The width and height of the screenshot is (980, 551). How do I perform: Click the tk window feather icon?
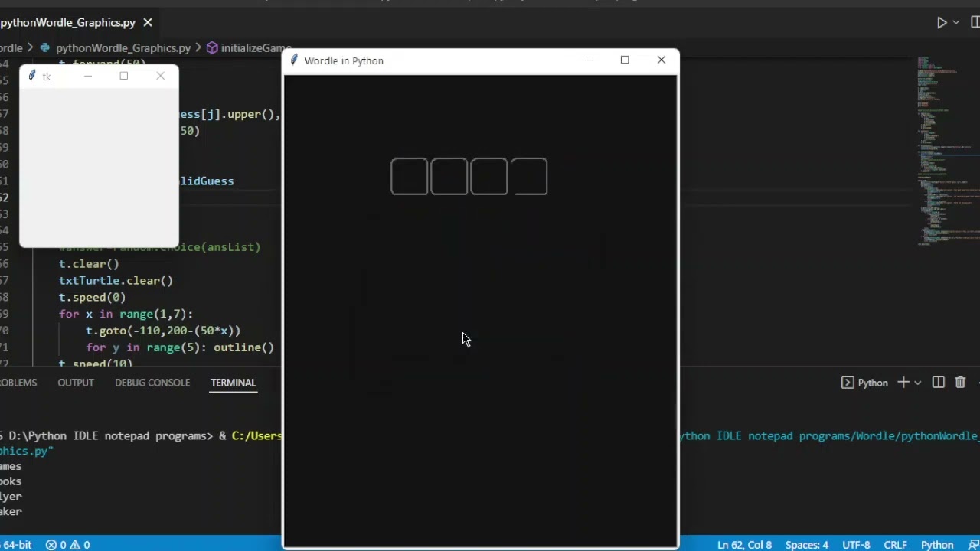[32, 76]
